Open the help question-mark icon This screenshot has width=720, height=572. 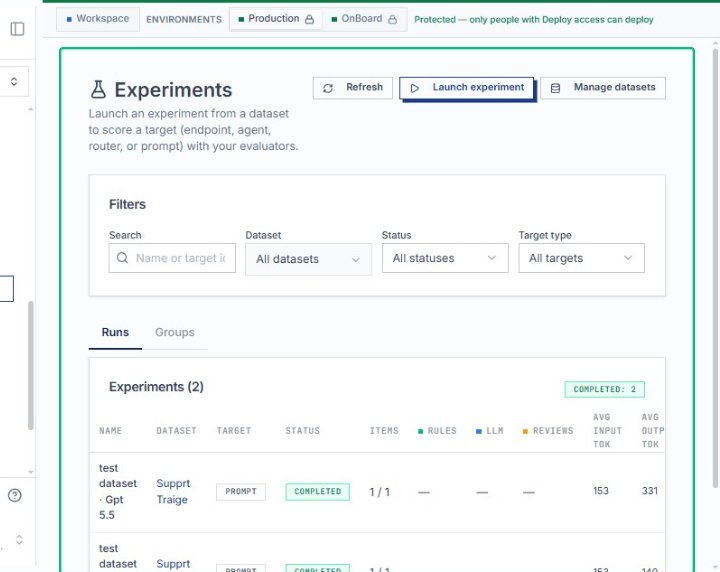tap(15, 495)
